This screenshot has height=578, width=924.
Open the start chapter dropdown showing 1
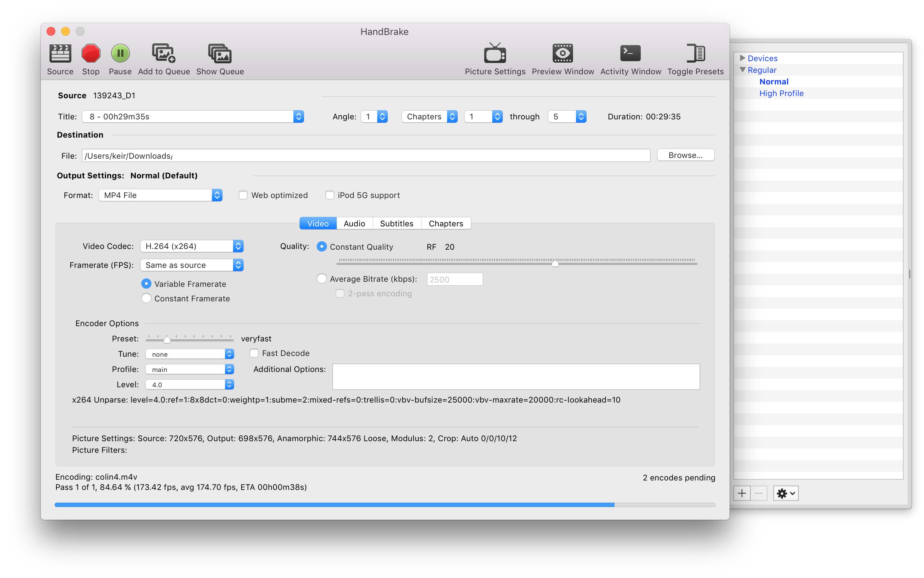tap(483, 116)
